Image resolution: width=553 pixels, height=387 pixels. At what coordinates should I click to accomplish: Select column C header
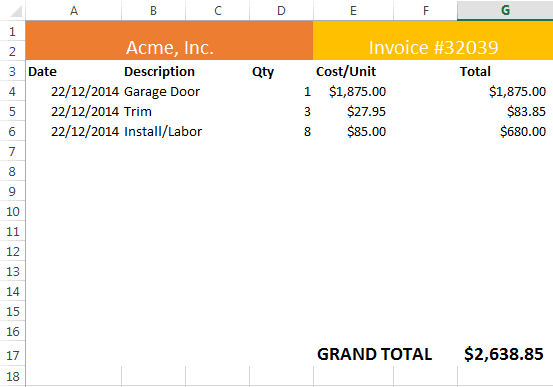218,11
